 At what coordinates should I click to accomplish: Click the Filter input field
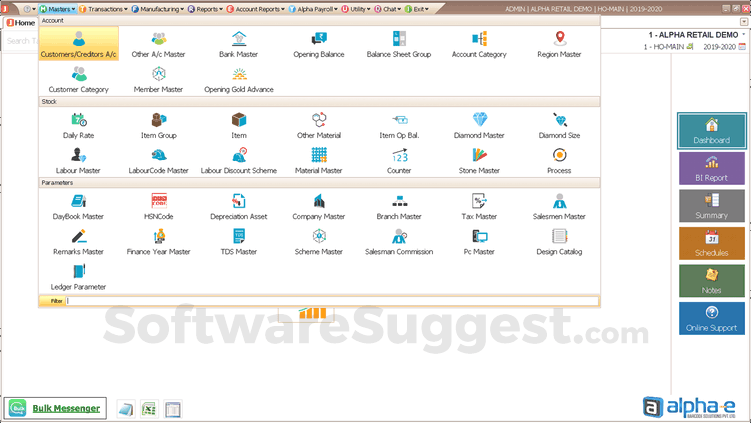(x=332, y=301)
